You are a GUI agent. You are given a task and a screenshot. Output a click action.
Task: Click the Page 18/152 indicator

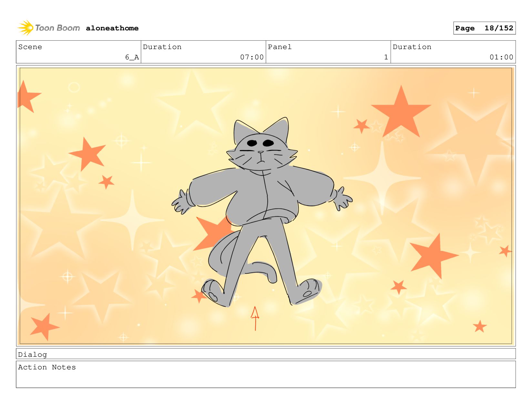(x=484, y=28)
